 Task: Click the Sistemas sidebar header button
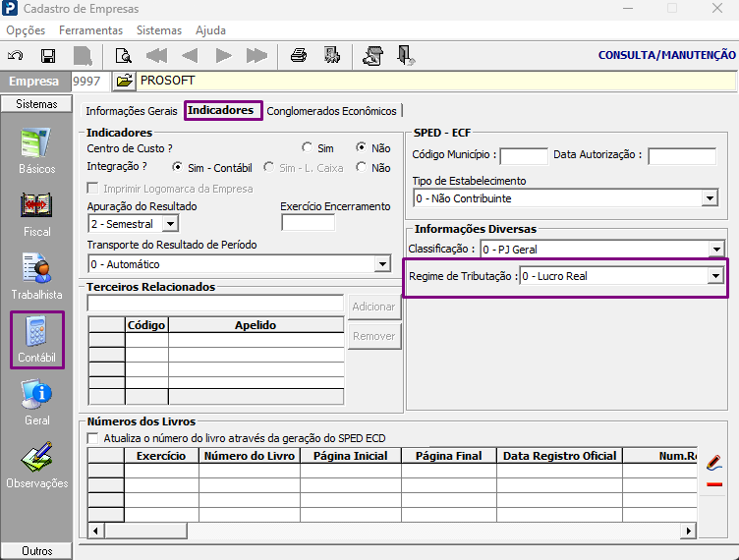click(36, 104)
